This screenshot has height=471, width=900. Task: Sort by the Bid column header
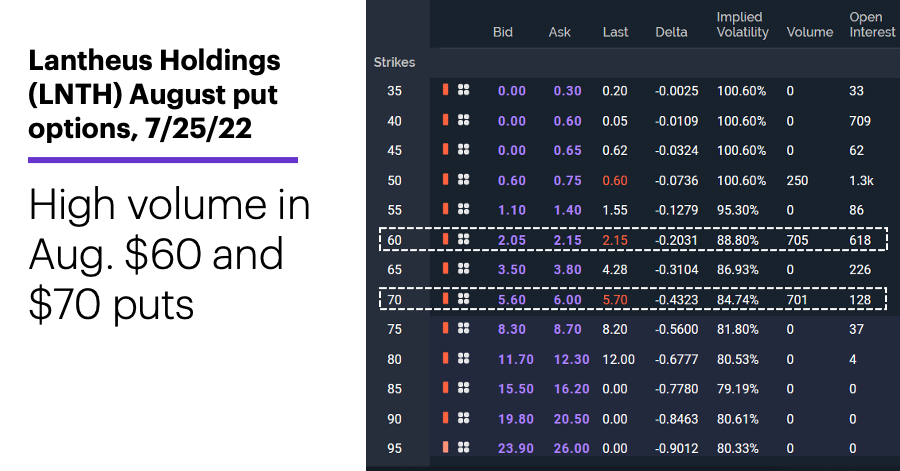click(502, 32)
